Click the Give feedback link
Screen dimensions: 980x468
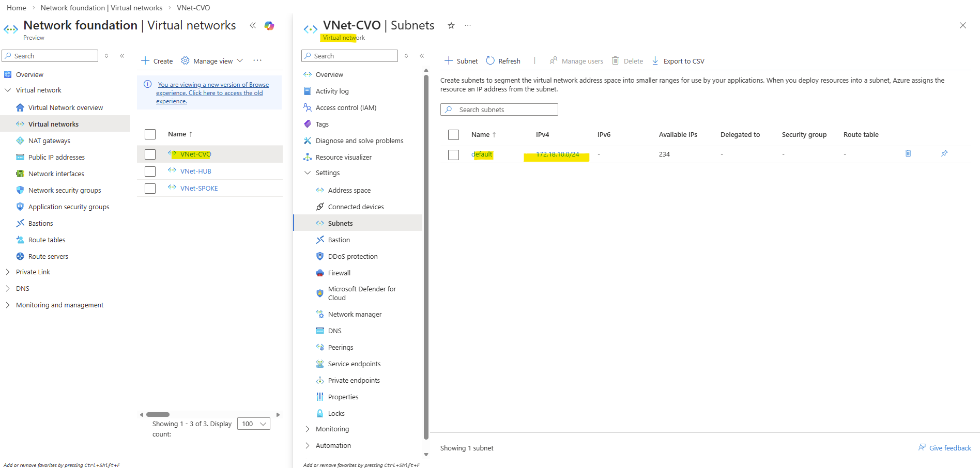click(950, 448)
